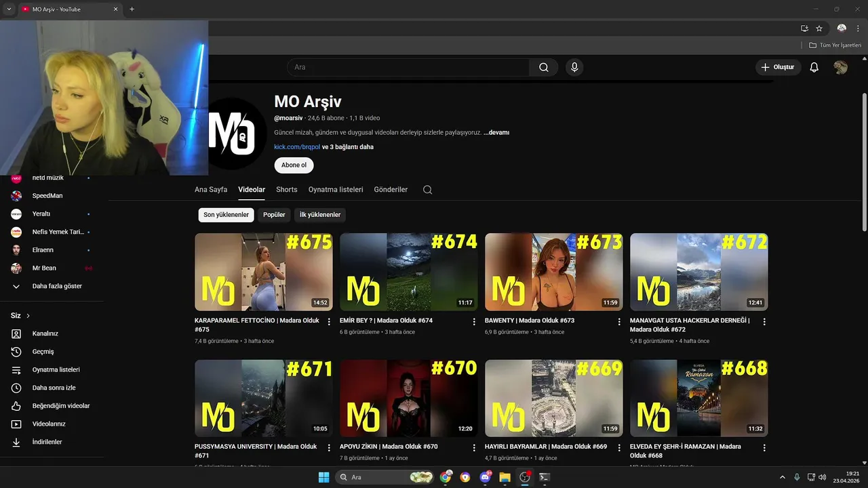Open the #670 video thumbnail
The height and width of the screenshot is (488, 868).
point(409,398)
